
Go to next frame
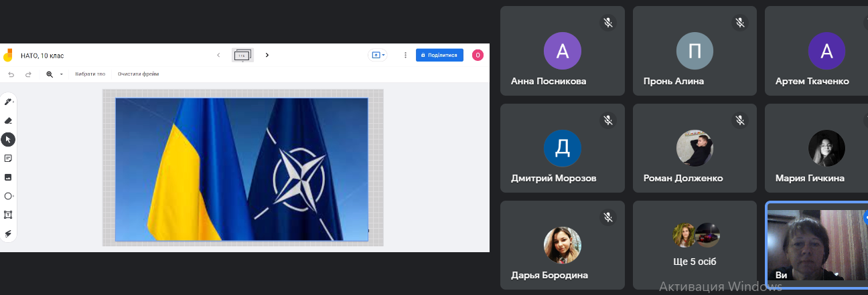267,55
